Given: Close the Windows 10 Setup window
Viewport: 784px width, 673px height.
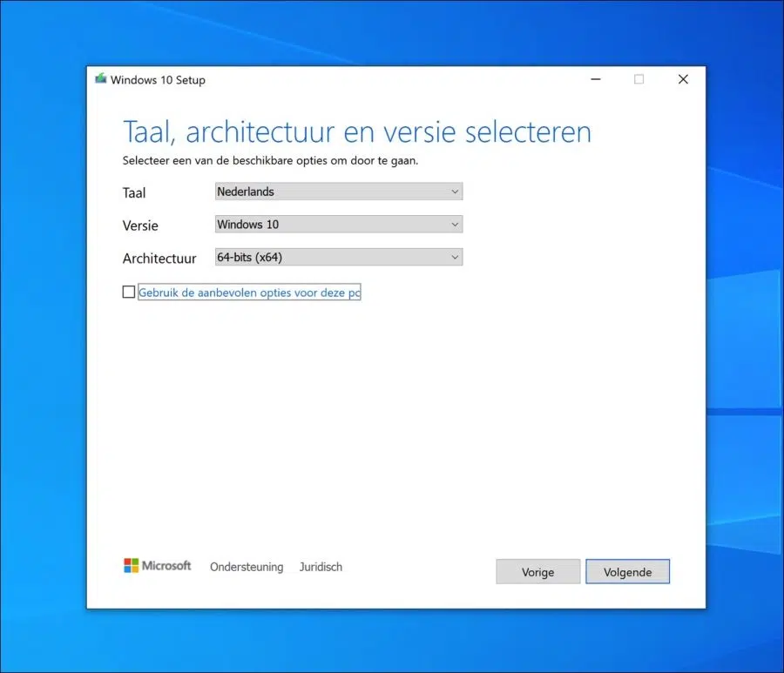Looking at the screenshot, I should [683, 79].
